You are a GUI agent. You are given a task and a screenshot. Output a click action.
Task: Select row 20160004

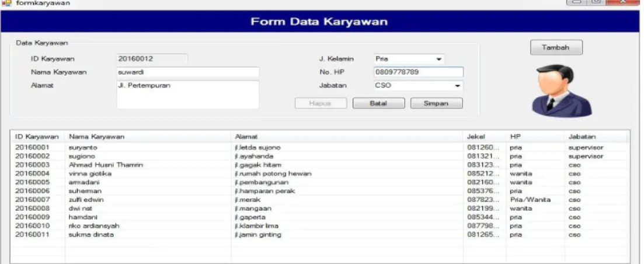tap(319, 173)
